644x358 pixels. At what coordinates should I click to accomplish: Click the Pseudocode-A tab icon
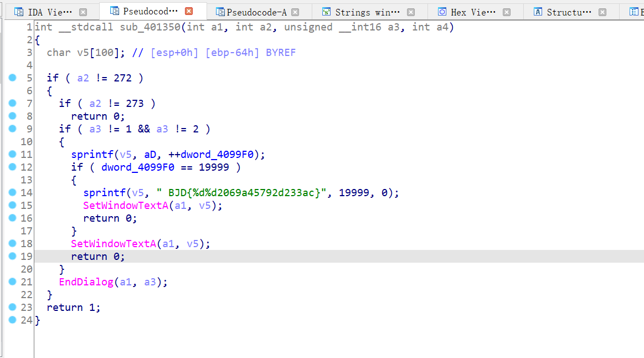pos(220,12)
